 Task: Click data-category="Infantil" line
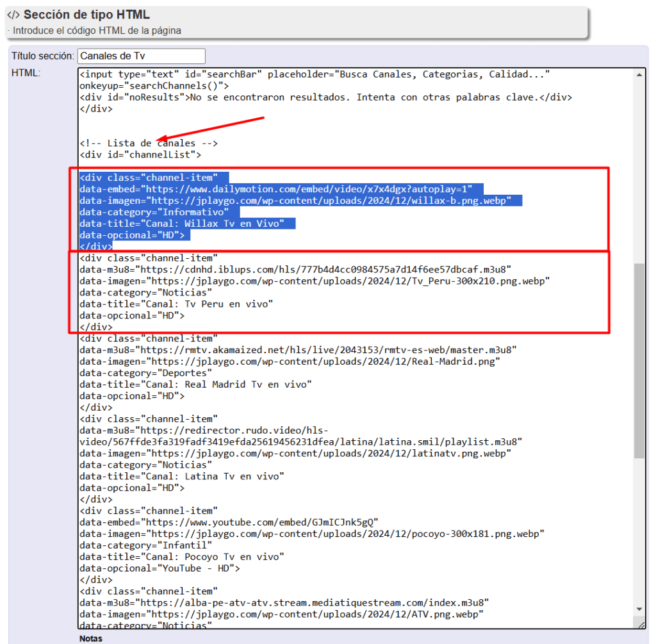tap(145, 546)
